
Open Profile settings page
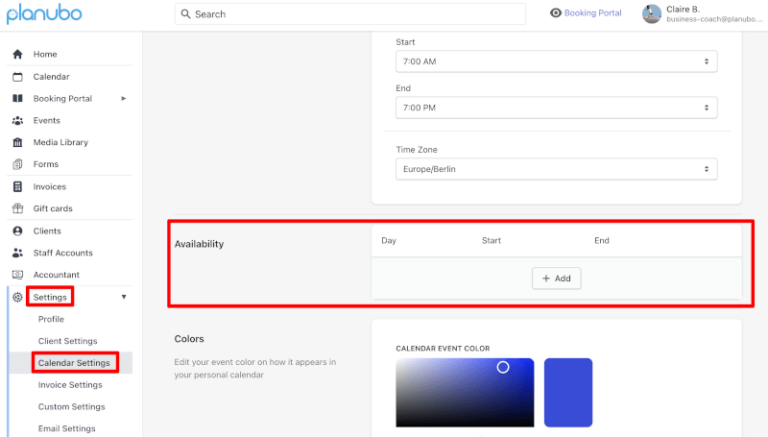(51, 319)
